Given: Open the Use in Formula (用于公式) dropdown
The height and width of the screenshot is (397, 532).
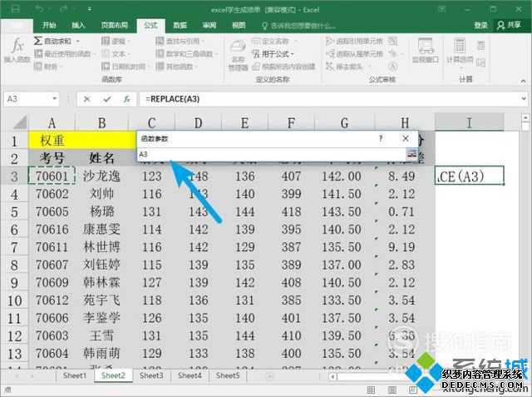Looking at the screenshot, I should click(273, 53).
